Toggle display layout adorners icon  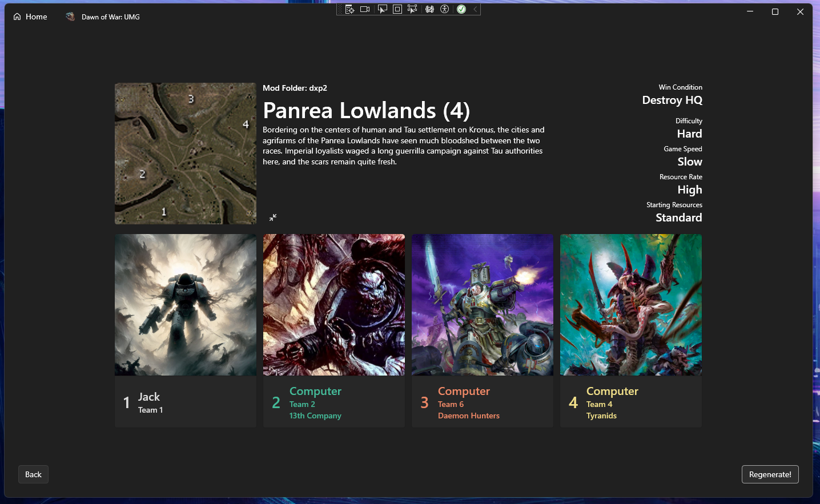[397, 9]
